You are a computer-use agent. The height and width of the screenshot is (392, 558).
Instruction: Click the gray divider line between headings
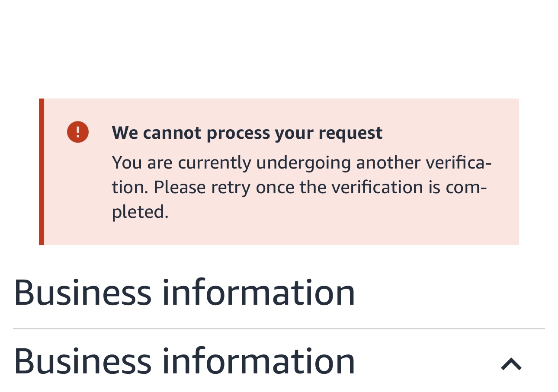pos(279,329)
